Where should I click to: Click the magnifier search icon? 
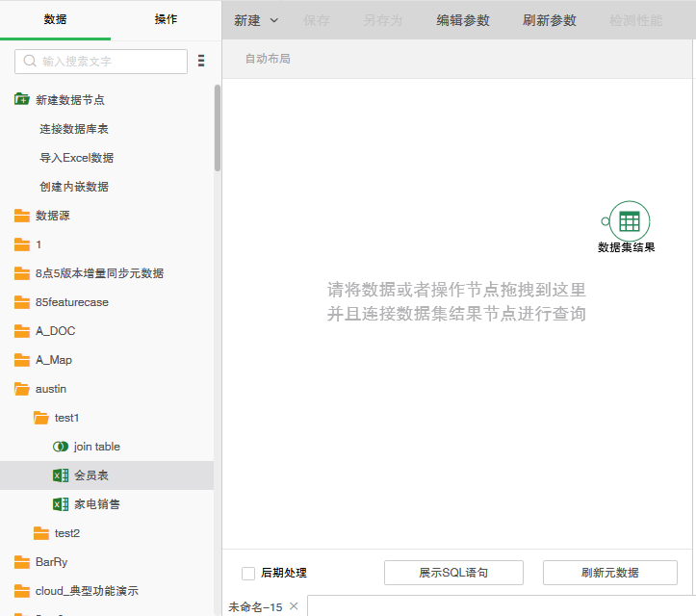[30, 61]
